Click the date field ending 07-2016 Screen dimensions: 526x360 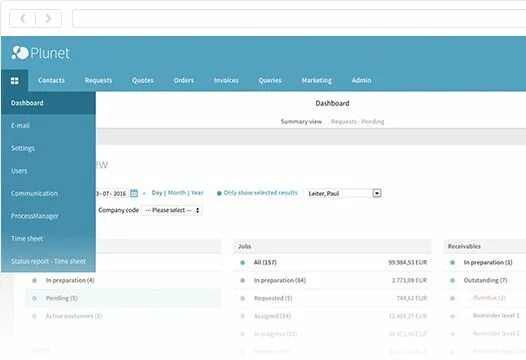click(111, 194)
